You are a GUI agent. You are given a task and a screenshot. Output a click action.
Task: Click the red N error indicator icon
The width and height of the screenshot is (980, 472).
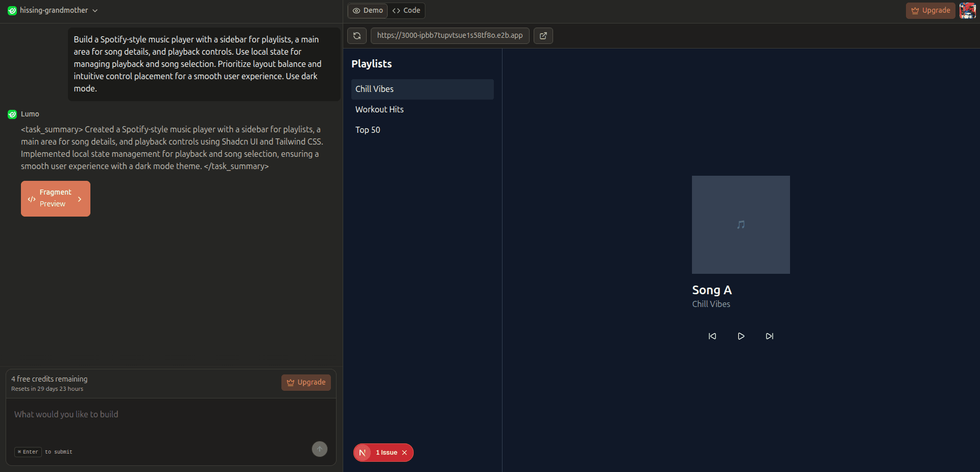(363, 453)
